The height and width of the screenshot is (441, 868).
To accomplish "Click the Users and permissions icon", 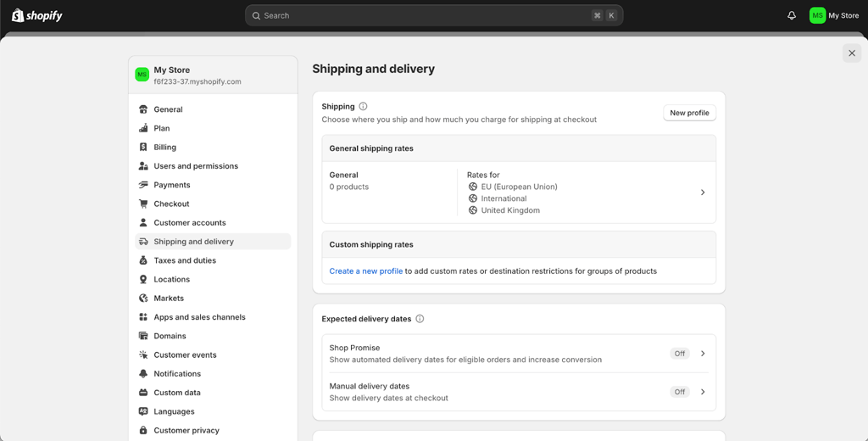I will click(143, 165).
